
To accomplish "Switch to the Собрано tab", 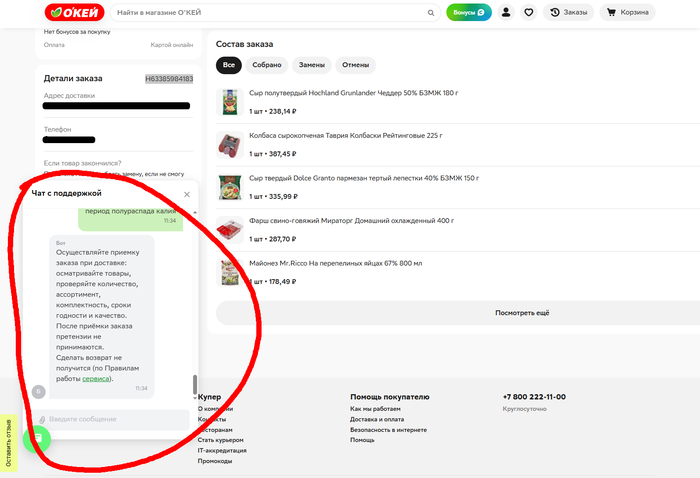I will (x=267, y=65).
